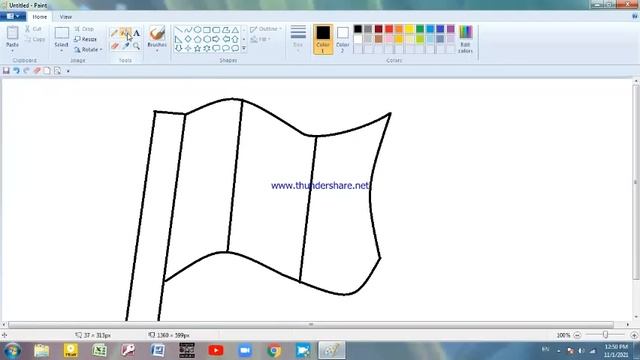
Task: Pick the orange color swatch
Action: pyautogui.click(x=399, y=29)
